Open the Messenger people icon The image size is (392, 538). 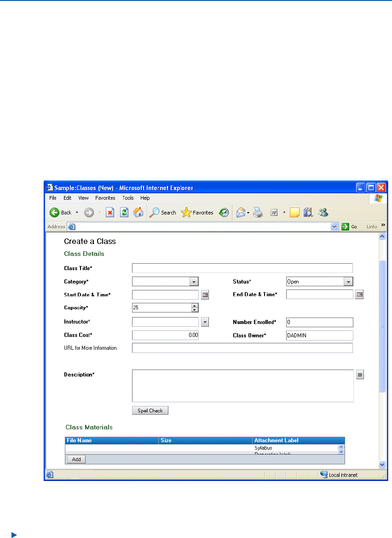323,213
